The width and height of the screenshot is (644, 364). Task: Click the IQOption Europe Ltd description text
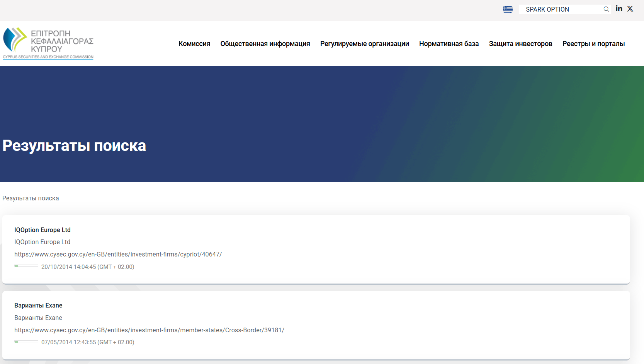tap(42, 242)
